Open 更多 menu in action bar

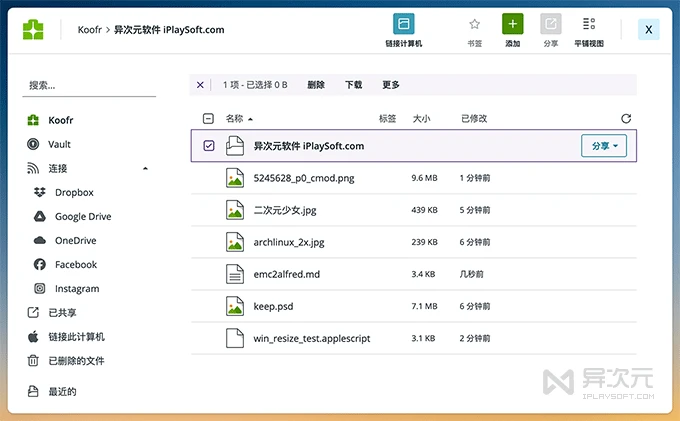coord(391,85)
